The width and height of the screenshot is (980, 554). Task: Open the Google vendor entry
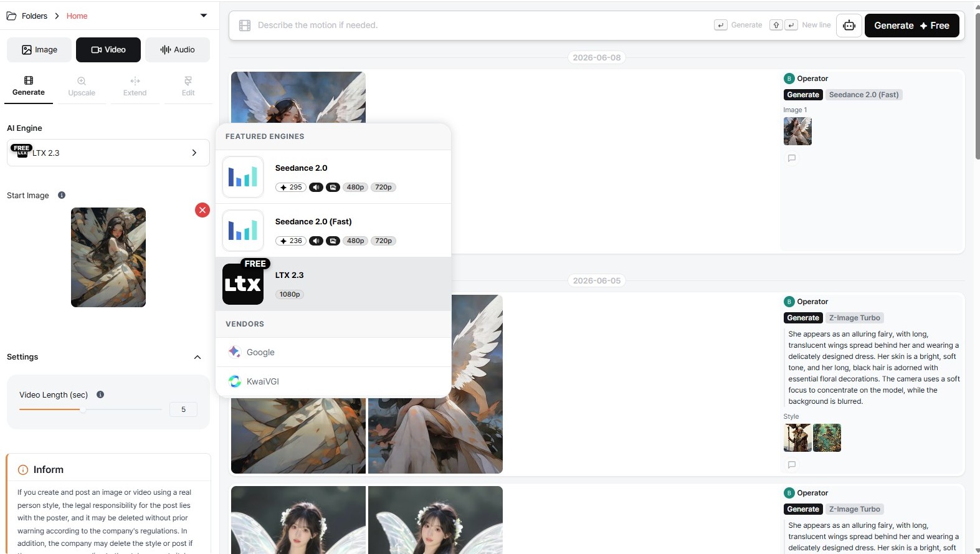(x=333, y=352)
